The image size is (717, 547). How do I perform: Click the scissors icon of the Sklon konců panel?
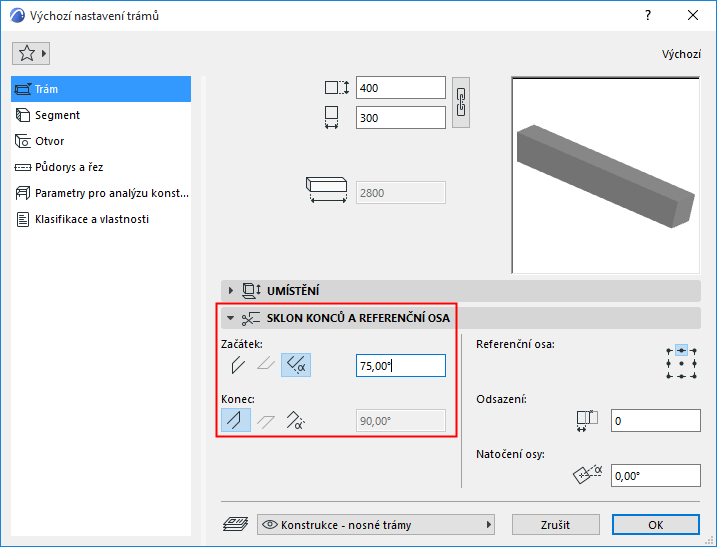click(x=251, y=318)
